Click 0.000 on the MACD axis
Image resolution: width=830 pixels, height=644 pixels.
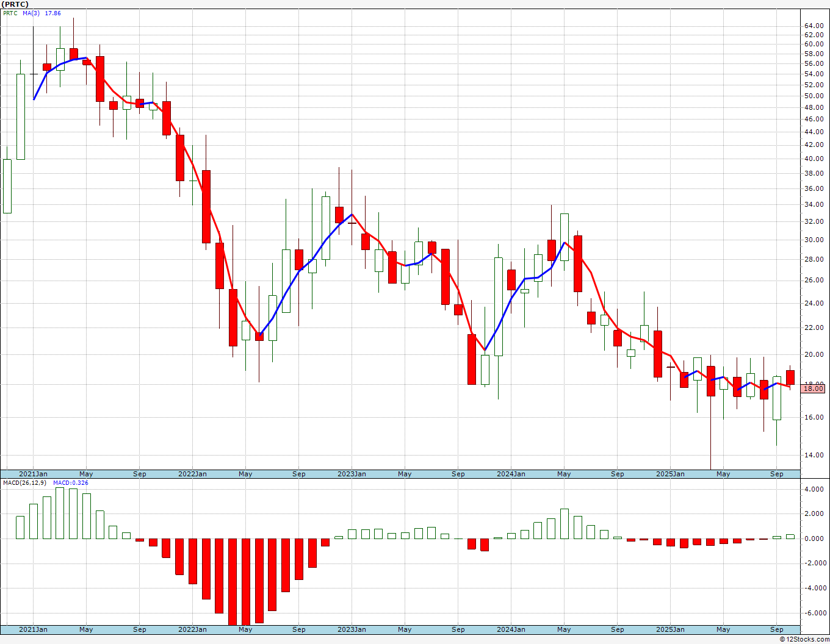814,538
